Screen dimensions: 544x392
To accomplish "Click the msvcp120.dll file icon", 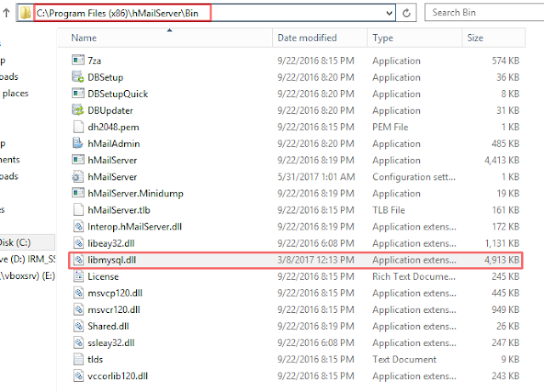I will click(78, 293).
